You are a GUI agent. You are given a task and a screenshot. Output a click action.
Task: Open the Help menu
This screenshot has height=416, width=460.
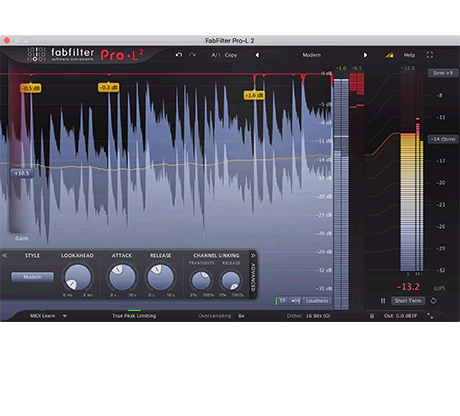pos(409,55)
